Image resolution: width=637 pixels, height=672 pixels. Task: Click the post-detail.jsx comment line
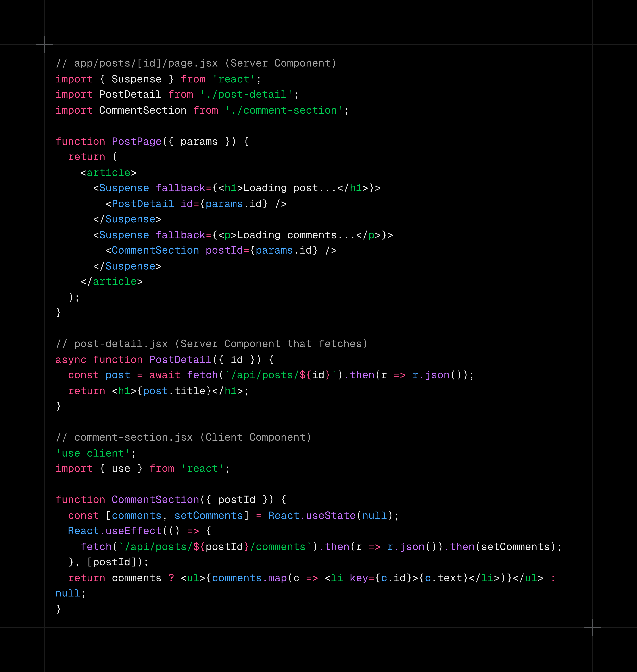click(212, 344)
